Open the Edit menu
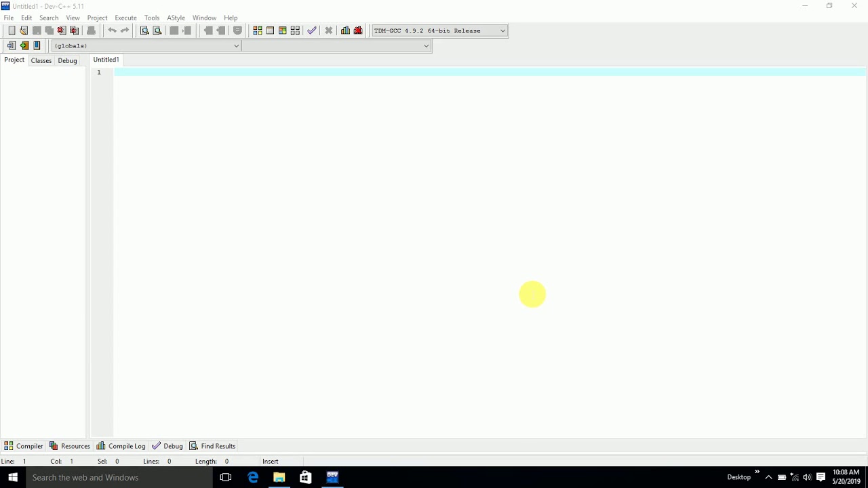Screen dimensions: 868x488 [x=26, y=18]
